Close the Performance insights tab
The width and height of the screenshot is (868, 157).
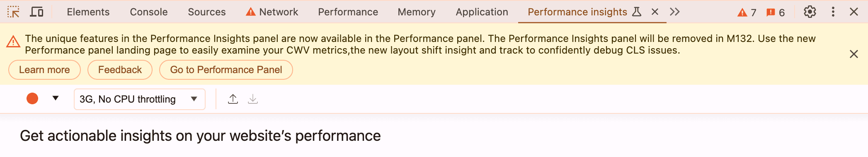[x=655, y=12]
